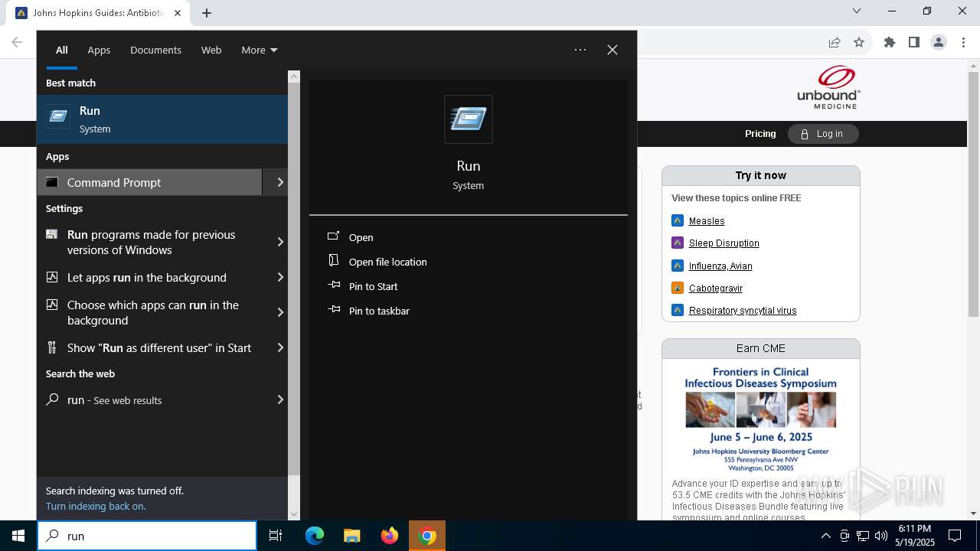This screenshot has width=980, height=551.
Task: Open the Respiratory syncytial virus link
Action: pyautogui.click(x=743, y=310)
